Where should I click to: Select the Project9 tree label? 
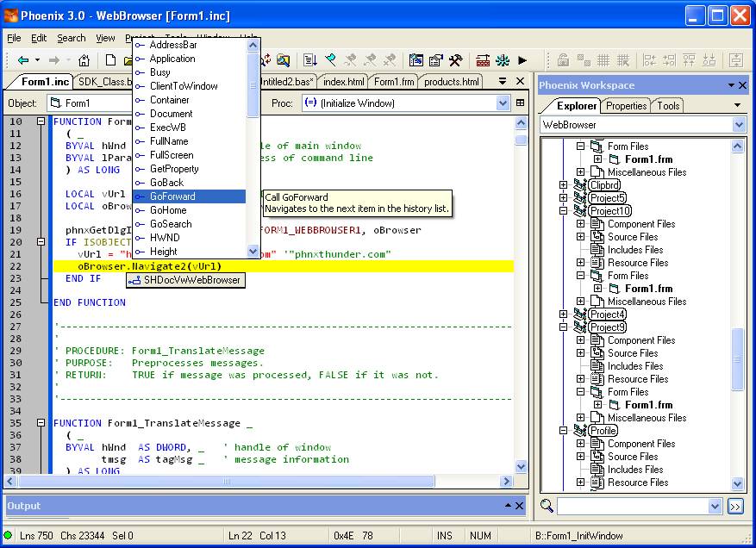608,327
